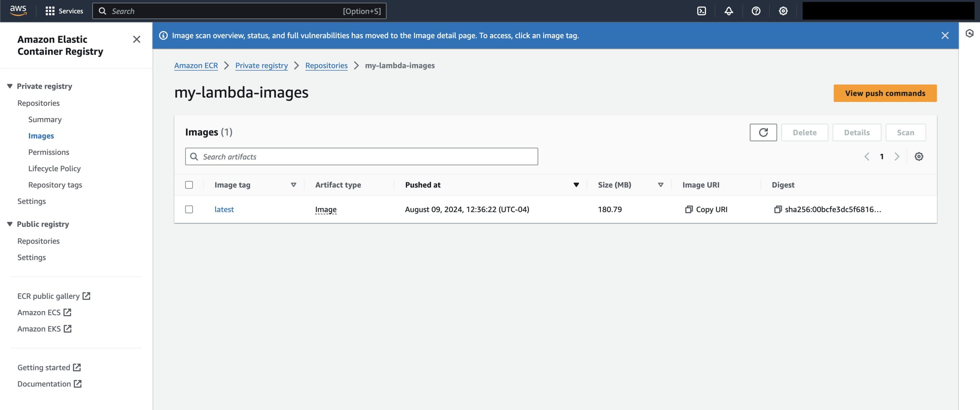Click the Image URI column header
980x410 pixels.
click(x=700, y=185)
